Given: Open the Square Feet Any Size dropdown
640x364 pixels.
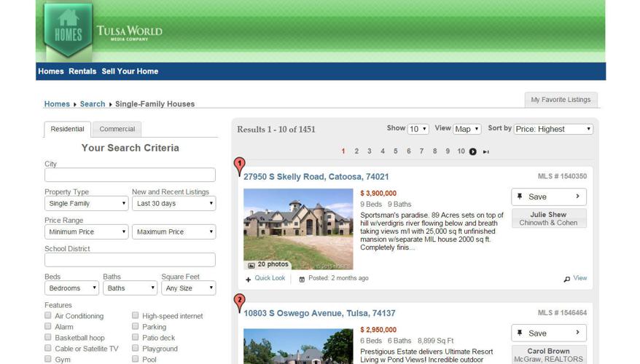Looking at the screenshot, I should click(x=189, y=288).
